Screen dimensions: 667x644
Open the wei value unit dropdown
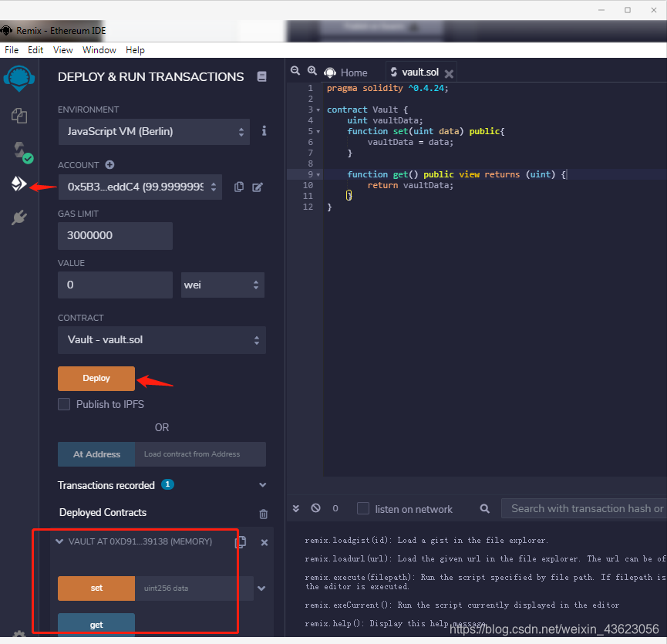[223, 285]
